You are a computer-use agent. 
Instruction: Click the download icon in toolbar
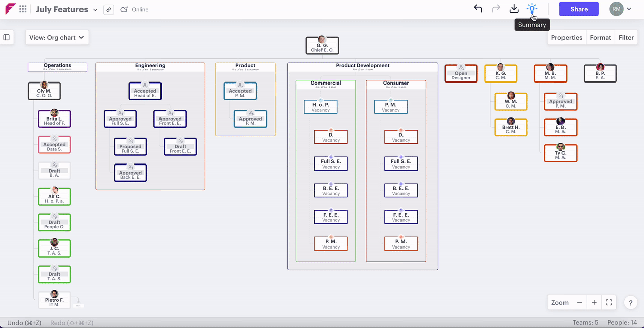pos(514,9)
